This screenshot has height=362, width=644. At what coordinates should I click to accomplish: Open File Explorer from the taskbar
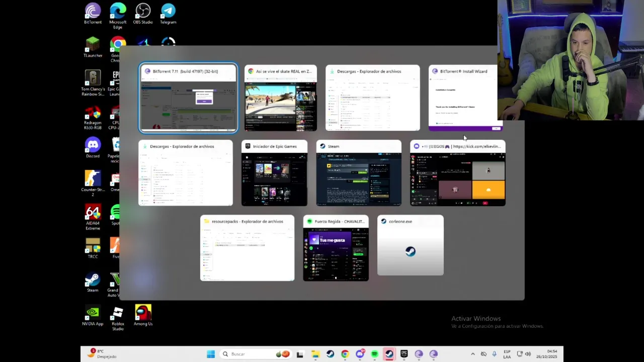point(315,354)
